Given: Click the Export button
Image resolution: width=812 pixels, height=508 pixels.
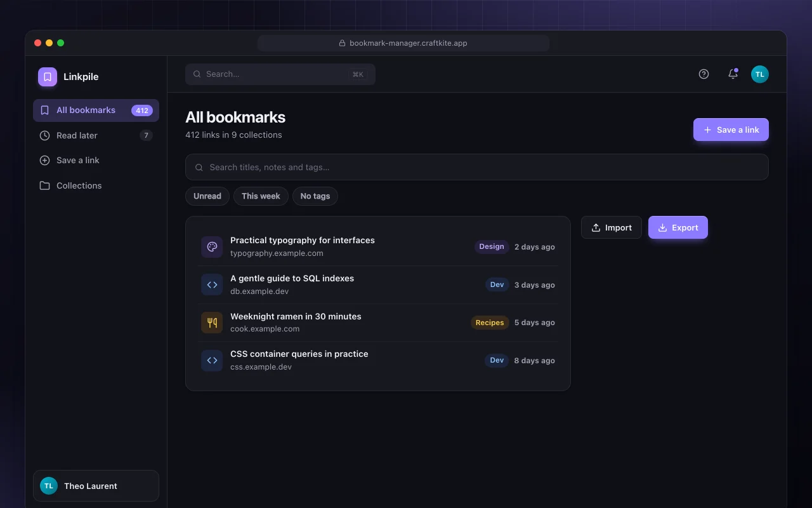Looking at the screenshot, I should (678, 227).
